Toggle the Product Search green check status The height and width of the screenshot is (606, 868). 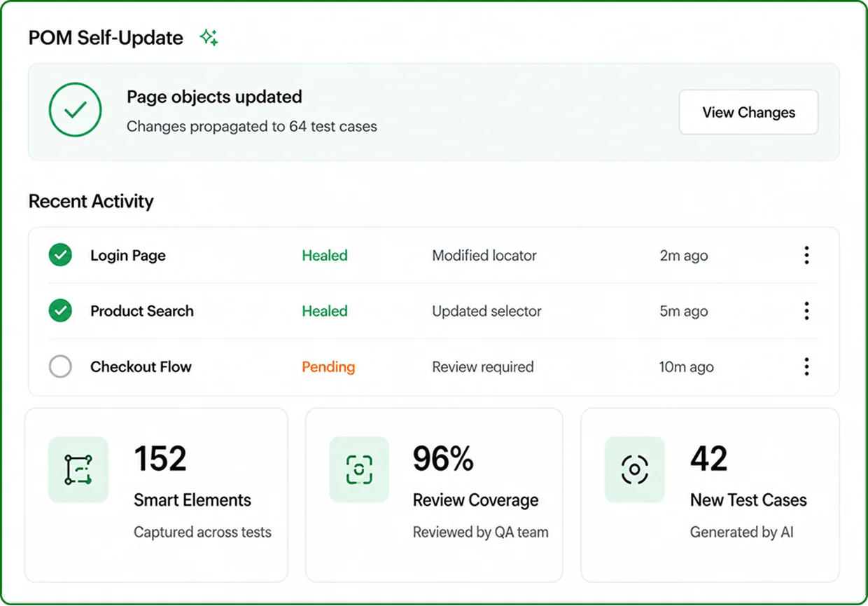pos(60,310)
